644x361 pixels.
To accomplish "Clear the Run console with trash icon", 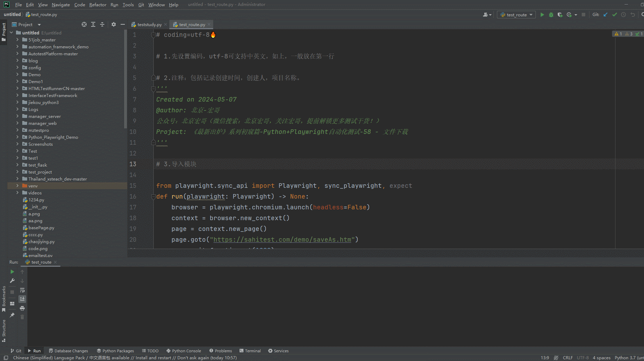I will (22, 317).
